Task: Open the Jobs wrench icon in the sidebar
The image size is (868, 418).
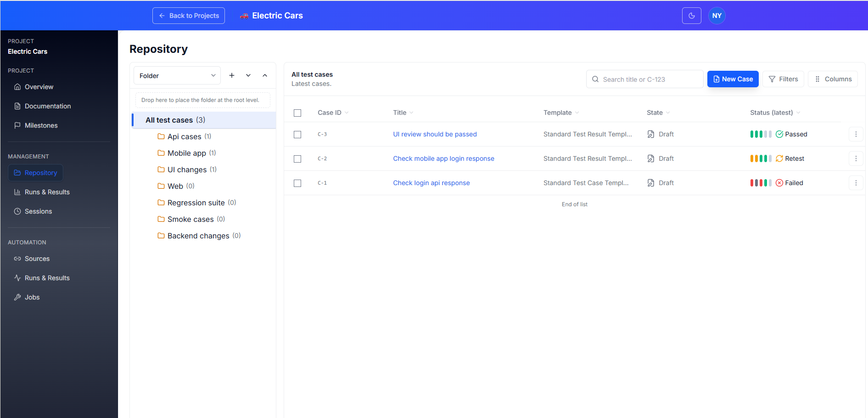Action: (17, 297)
